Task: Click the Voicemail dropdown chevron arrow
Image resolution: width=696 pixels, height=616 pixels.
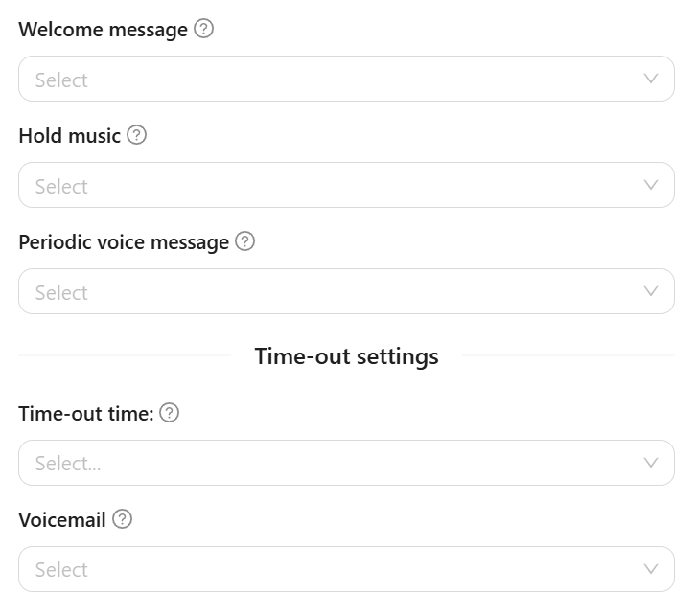Action: 651,569
